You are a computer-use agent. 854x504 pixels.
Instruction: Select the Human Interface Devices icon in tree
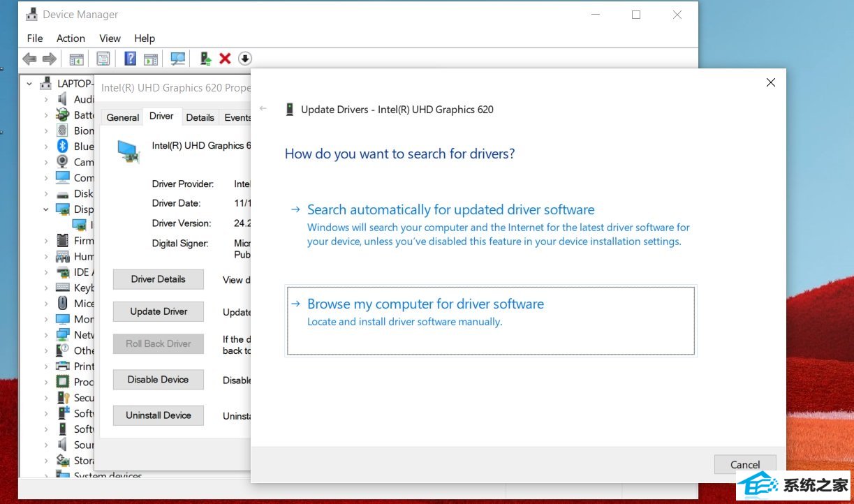point(63,256)
